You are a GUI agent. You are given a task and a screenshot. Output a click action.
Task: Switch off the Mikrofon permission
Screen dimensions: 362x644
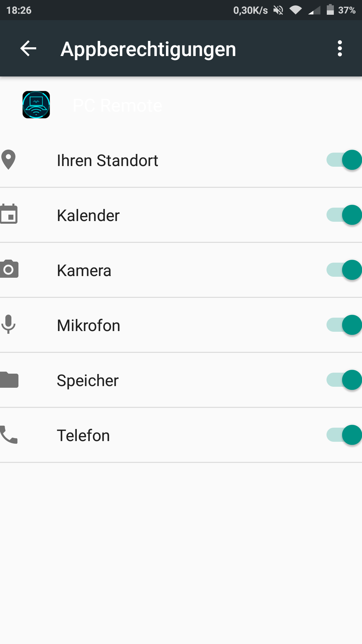click(344, 325)
